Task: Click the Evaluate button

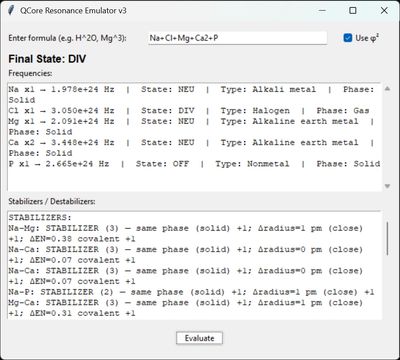Action: pyautogui.click(x=199, y=338)
